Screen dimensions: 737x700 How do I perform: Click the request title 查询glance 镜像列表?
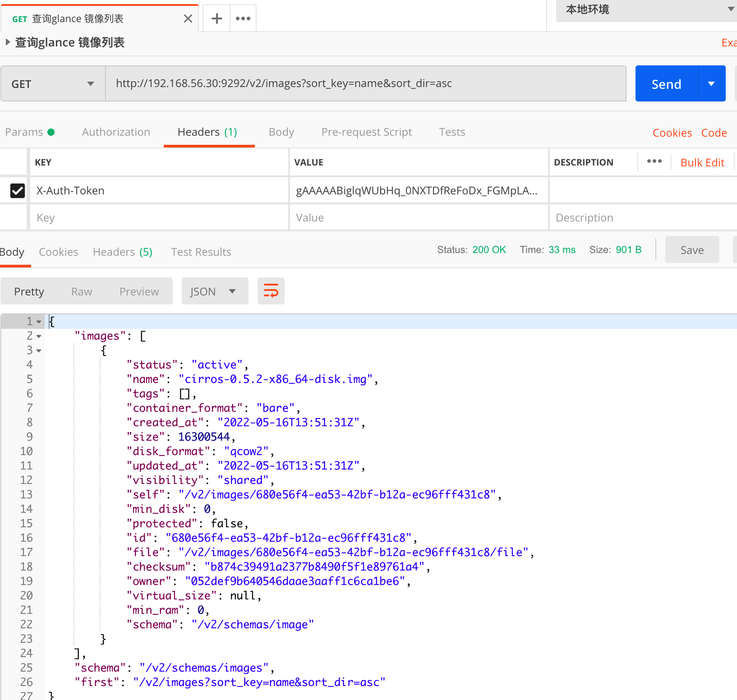(70, 42)
